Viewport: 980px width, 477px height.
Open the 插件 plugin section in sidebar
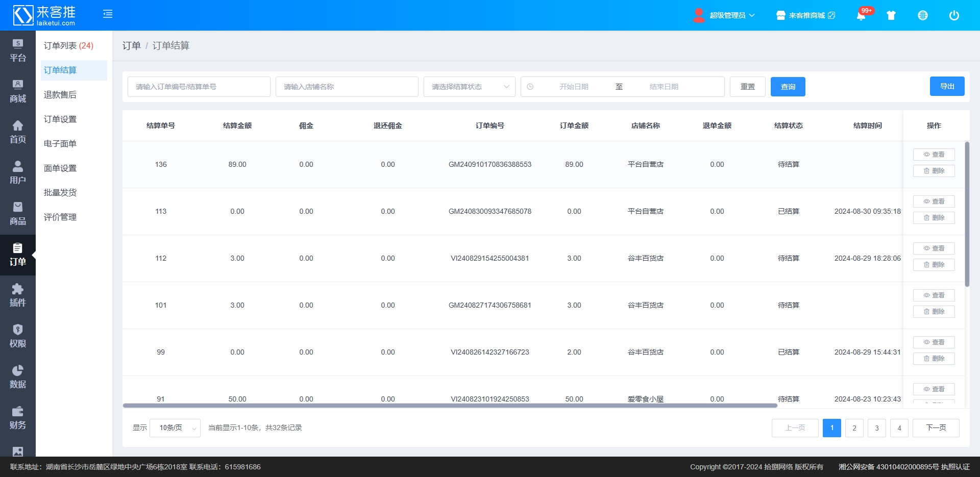18,296
